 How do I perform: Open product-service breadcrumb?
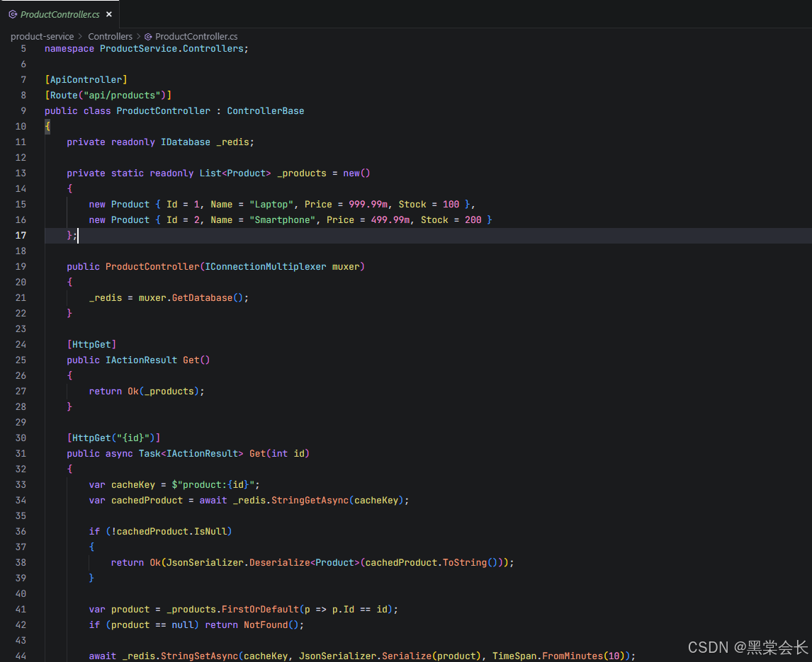tap(42, 36)
